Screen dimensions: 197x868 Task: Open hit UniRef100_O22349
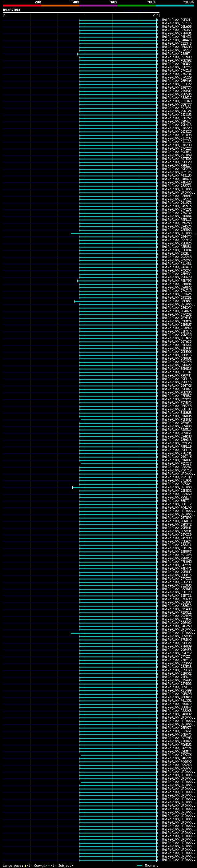click(x=177, y=101)
